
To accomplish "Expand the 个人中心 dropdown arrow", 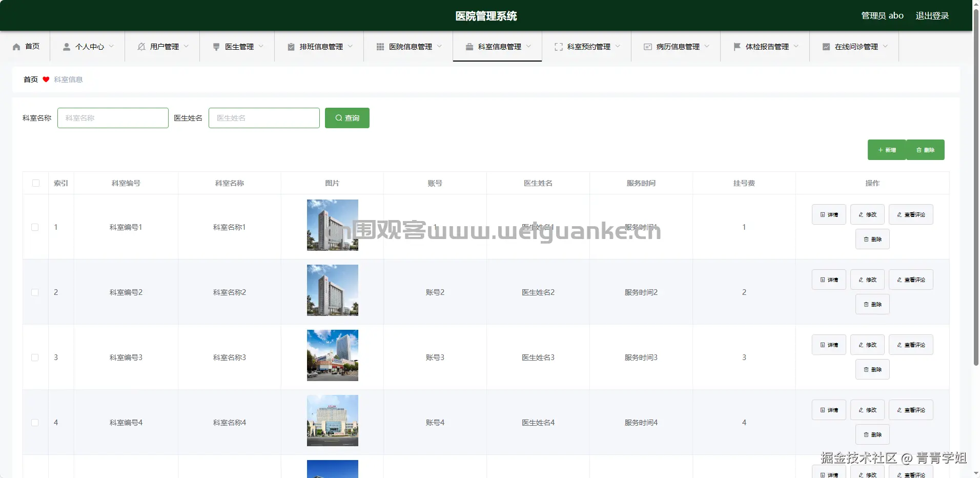I will tap(111, 46).
